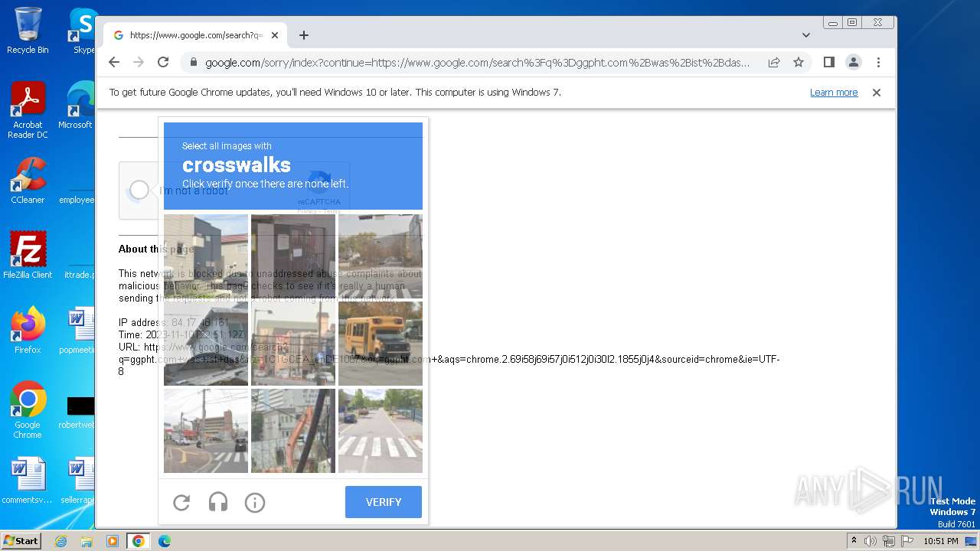Open Chrome's side panel
980x551 pixels.
pyautogui.click(x=828, y=62)
